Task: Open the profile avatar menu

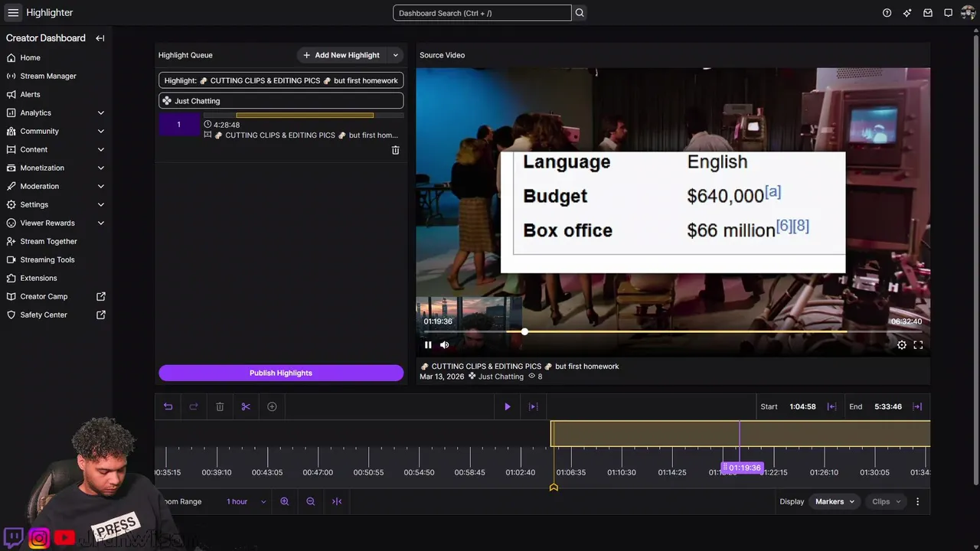Action: click(x=969, y=13)
